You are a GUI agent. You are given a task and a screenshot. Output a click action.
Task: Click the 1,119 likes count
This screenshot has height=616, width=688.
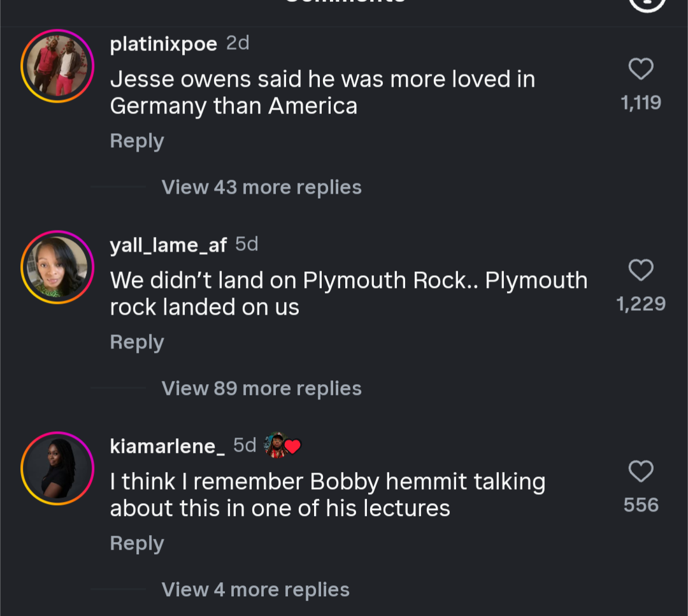click(x=641, y=103)
